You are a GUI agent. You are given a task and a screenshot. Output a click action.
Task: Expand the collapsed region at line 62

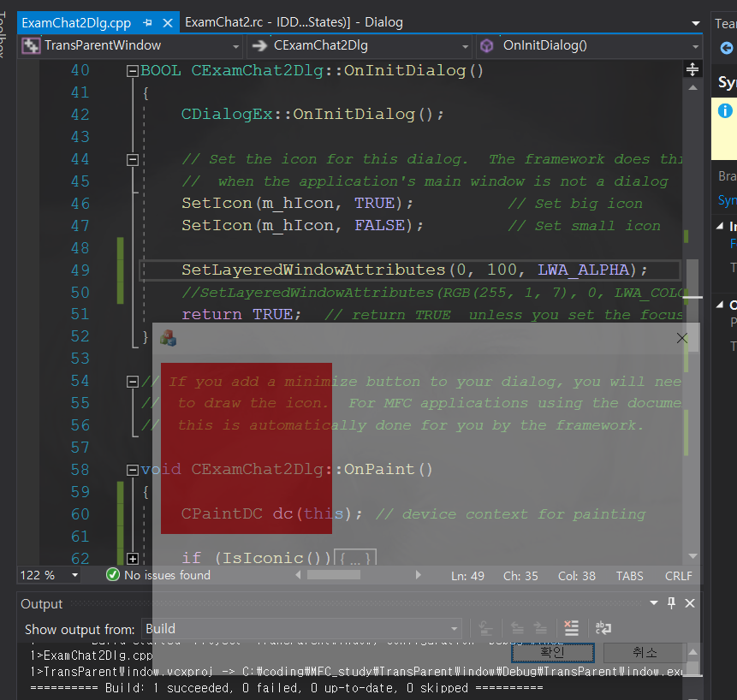coord(132,557)
